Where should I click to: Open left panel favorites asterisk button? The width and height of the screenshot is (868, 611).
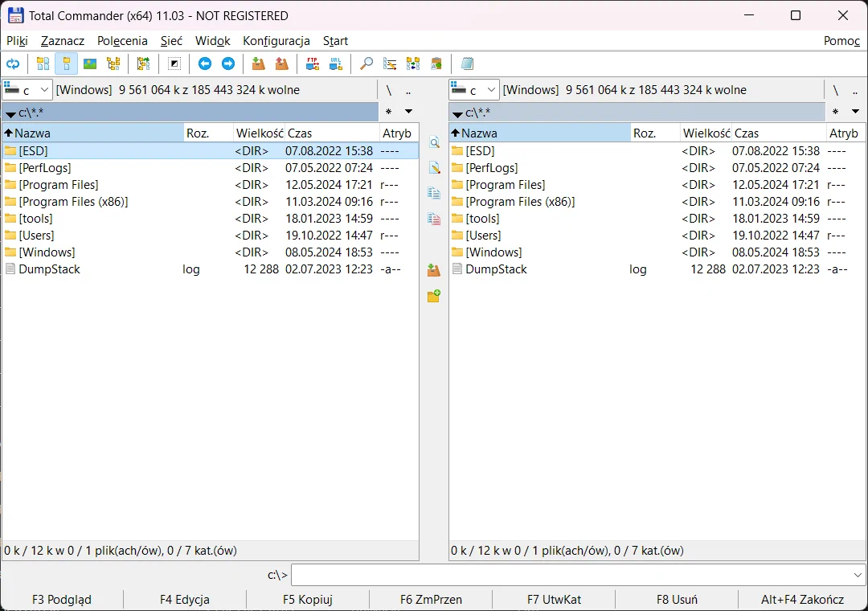389,111
